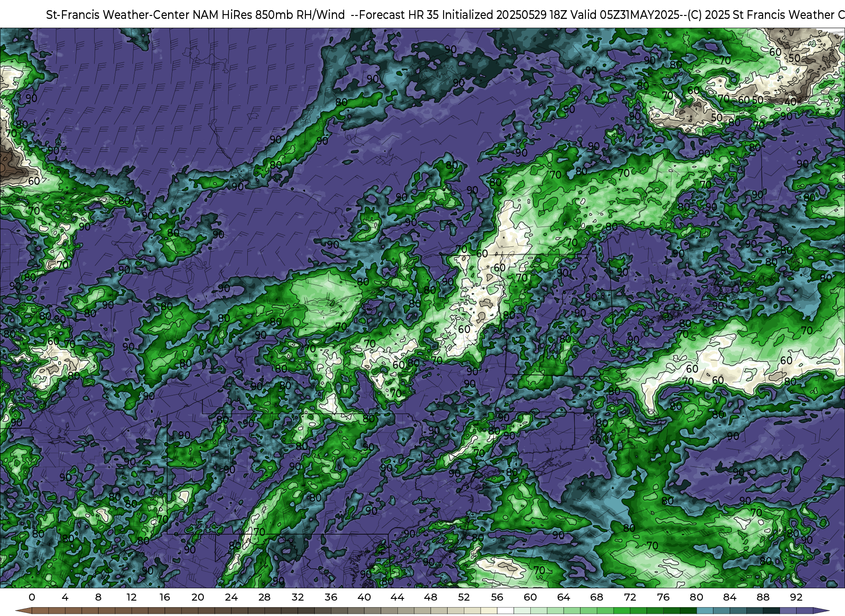
Task: Click the colorbar tick label '28'
Action: pyautogui.click(x=265, y=598)
